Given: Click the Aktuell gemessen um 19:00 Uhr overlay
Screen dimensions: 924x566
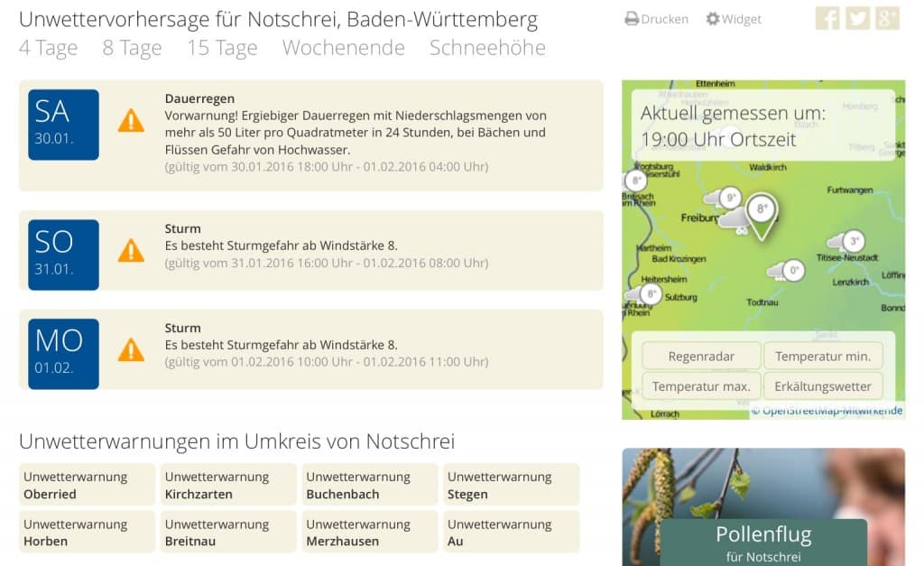Looking at the screenshot, I should point(763,125).
